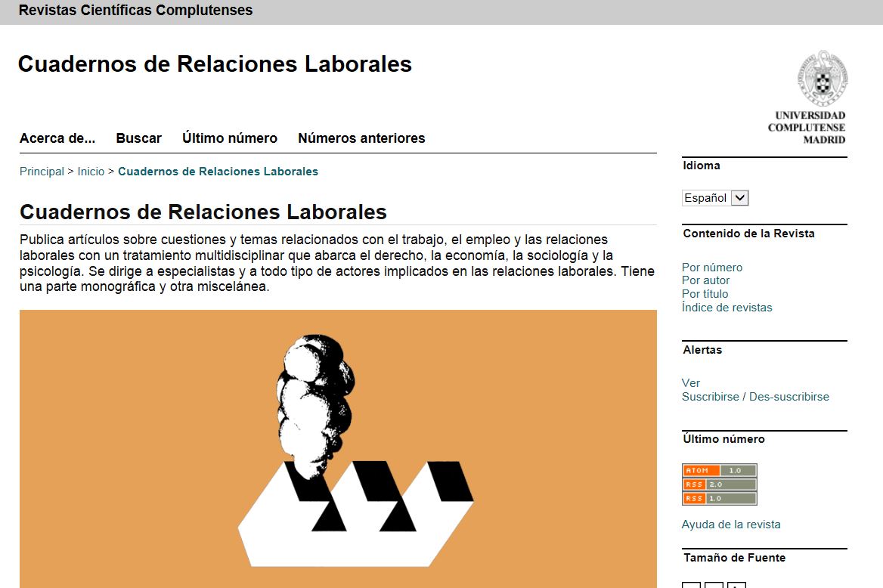Image resolution: width=883 pixels, height=588 pixels.
Task: Open Ayuda de la revista link
Action: click(x=731, y=525)
